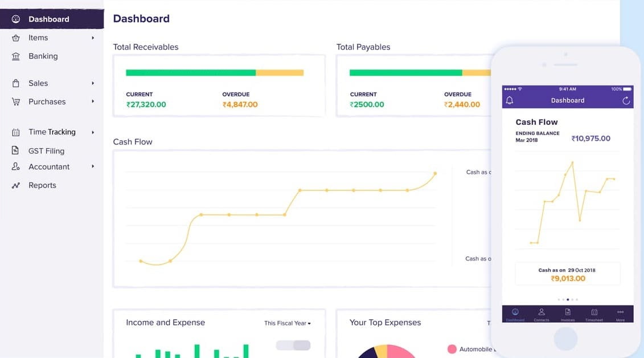Click payables current amount ₹2500.00

[x=367, y=104]
